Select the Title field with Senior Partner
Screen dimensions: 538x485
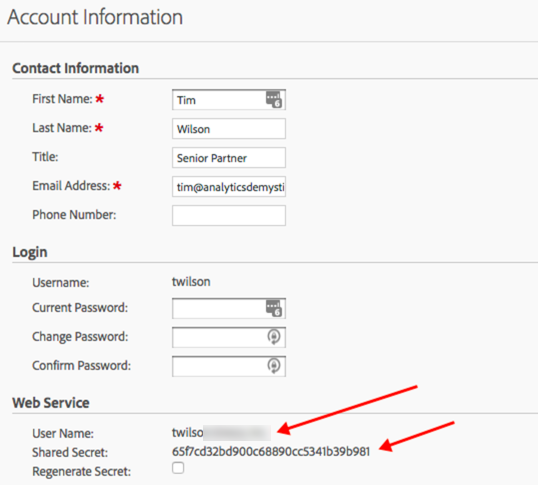point(229,158)
